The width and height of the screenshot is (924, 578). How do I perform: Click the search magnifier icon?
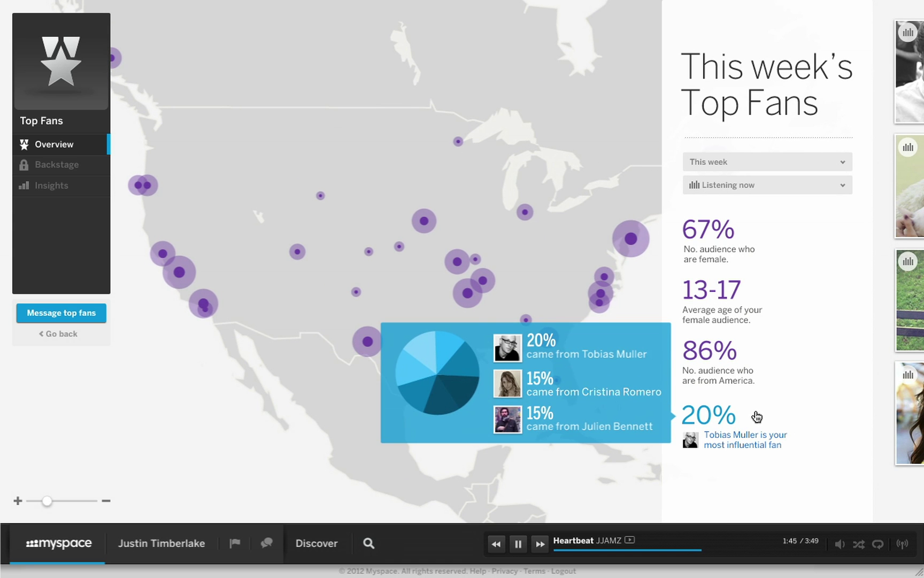[x=368, y=543]
